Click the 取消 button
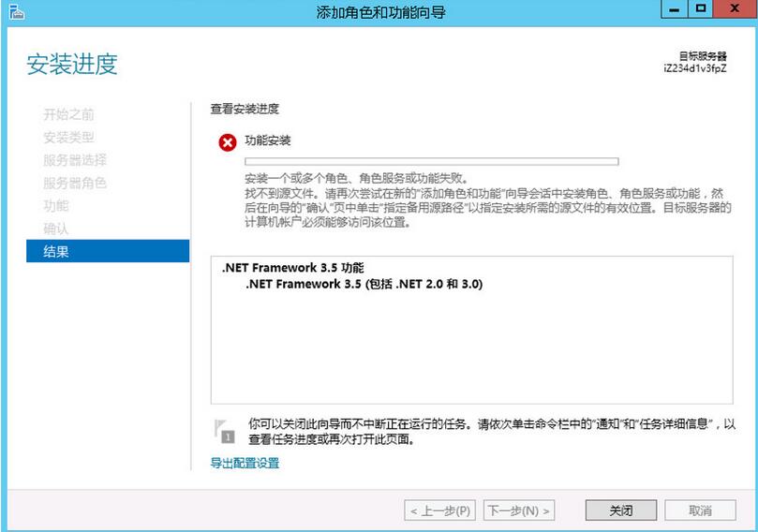Screen dimensions: 758x532 click(x=700, y=510)
